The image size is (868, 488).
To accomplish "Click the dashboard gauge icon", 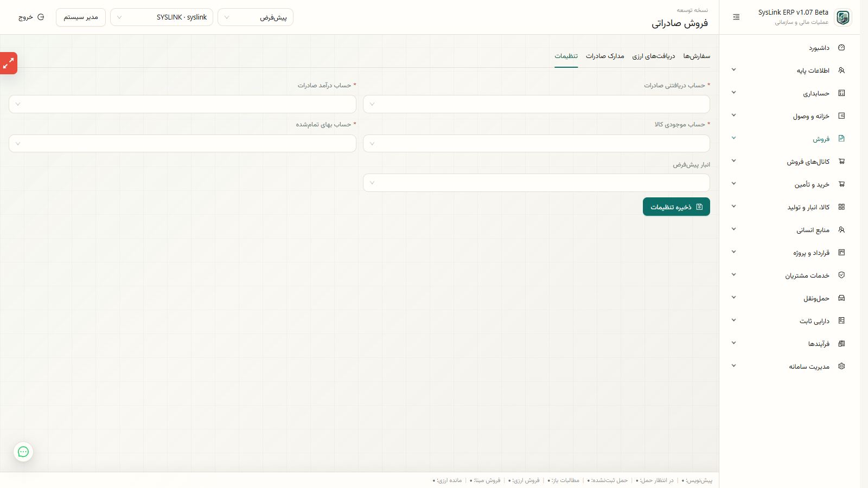I will click(841, 48).
